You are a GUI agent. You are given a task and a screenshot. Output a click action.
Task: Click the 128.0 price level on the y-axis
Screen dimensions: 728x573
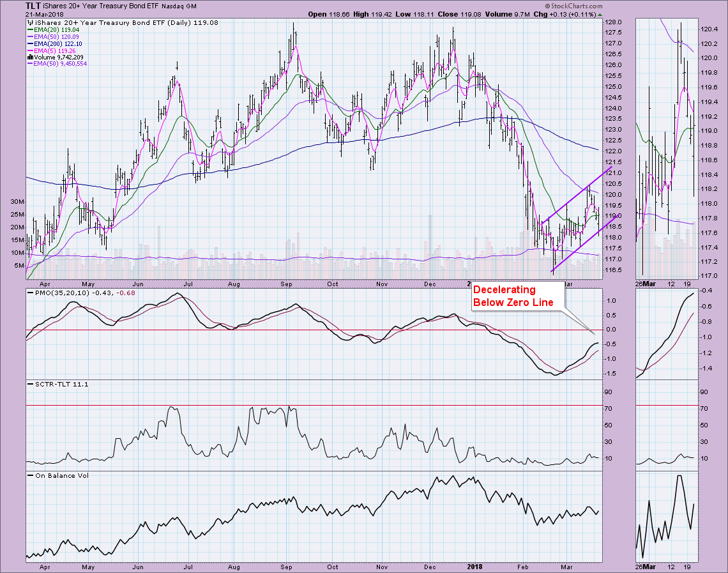pos(614,22)
